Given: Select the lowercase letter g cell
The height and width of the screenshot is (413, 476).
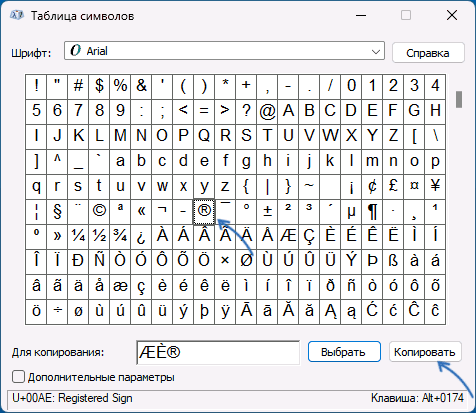Looking at the screenshot, I should tap(246, 162).
